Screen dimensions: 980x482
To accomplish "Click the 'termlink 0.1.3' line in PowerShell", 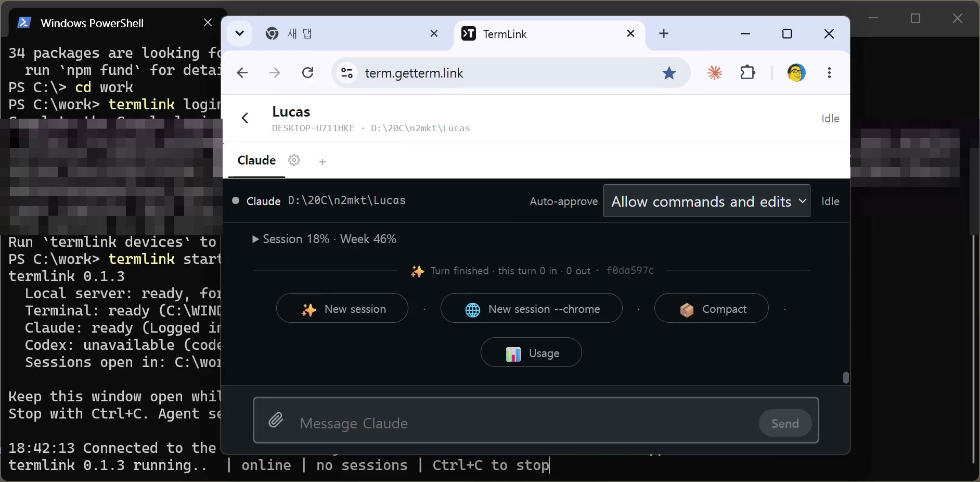I will point(67,276).
